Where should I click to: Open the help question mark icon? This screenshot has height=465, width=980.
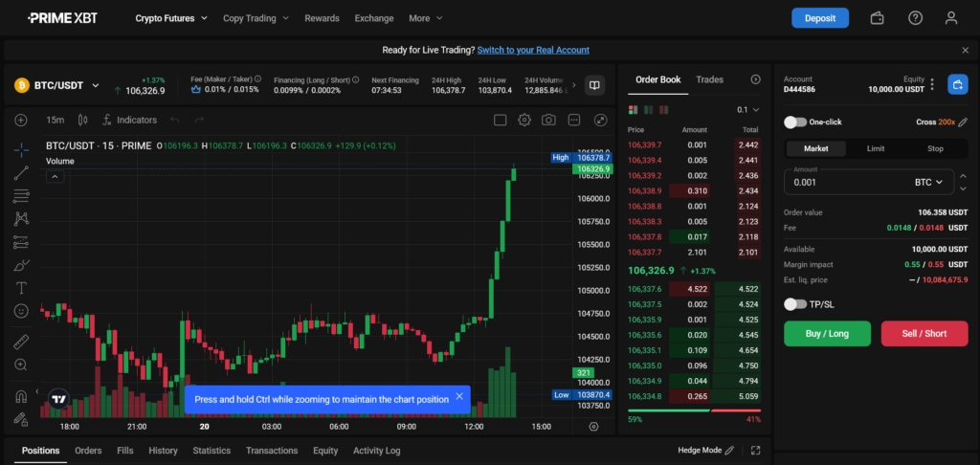tap(915, 18)
